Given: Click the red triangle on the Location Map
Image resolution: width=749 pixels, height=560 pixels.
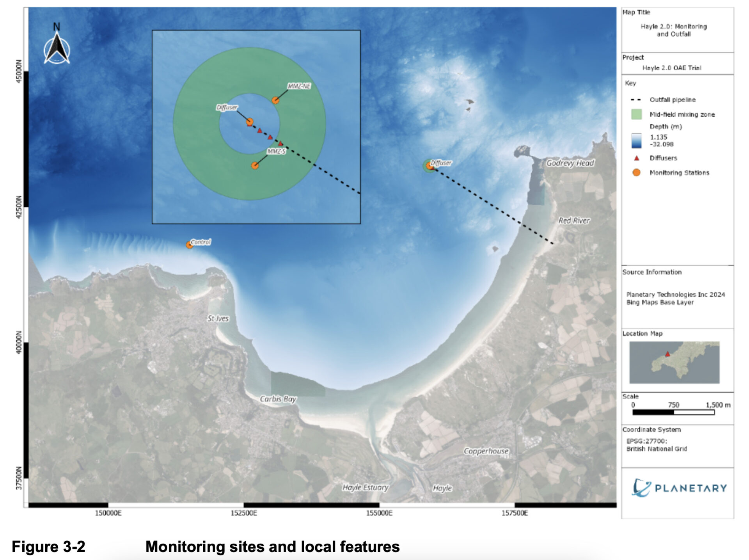Looking at the screenshot, I should click(x=667, y=354).
